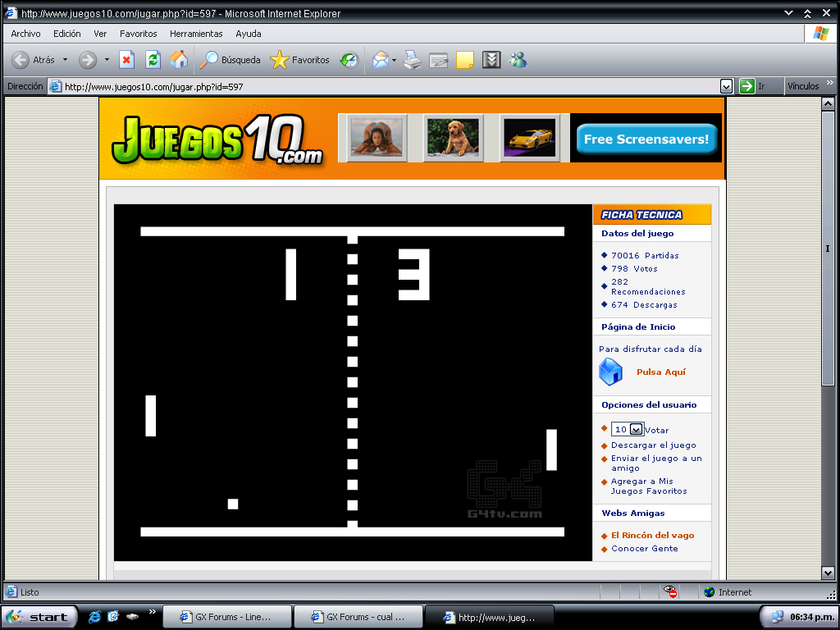Screen dimensions: 840x630
Task: Open the Forward history dropdown arrow
Action: pos(107,60)
